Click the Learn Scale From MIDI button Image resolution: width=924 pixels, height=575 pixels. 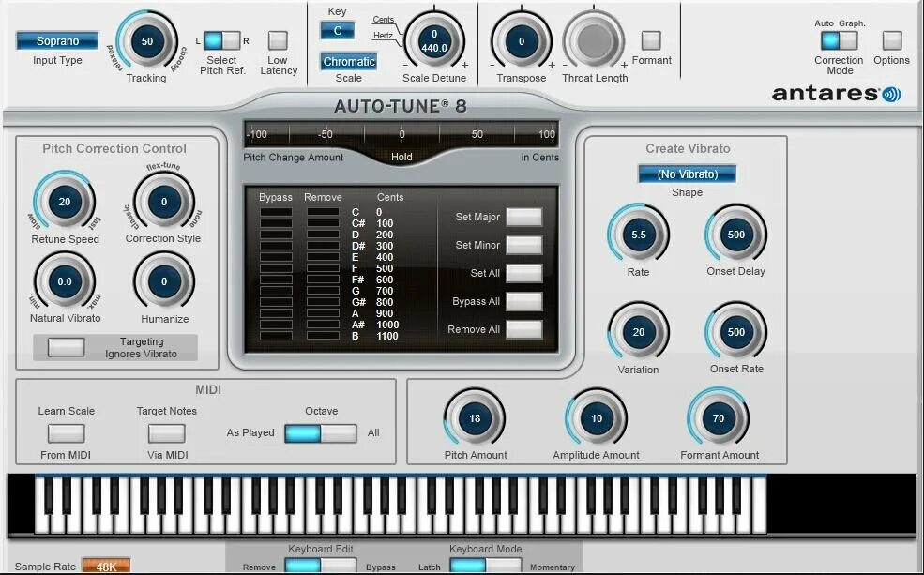(66, 433)
